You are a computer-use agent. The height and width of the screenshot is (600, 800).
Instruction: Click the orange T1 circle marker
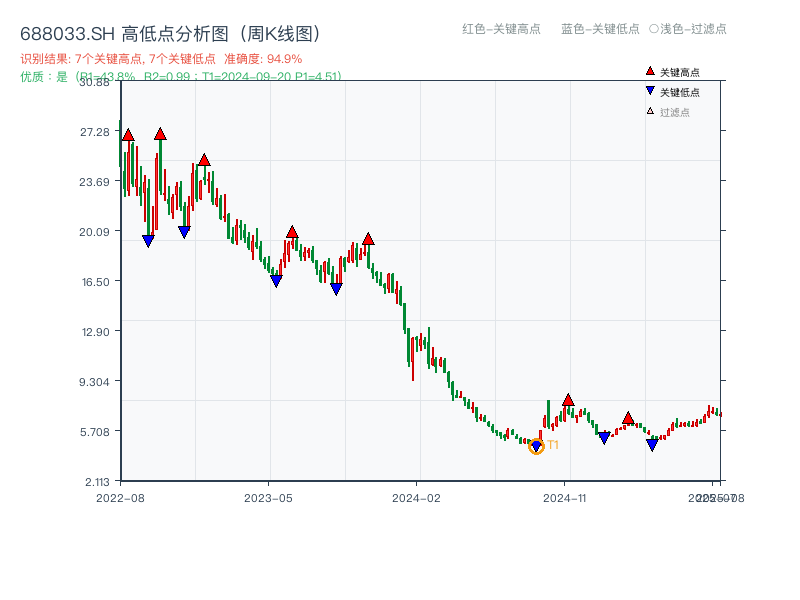click(x=537, y=448)
